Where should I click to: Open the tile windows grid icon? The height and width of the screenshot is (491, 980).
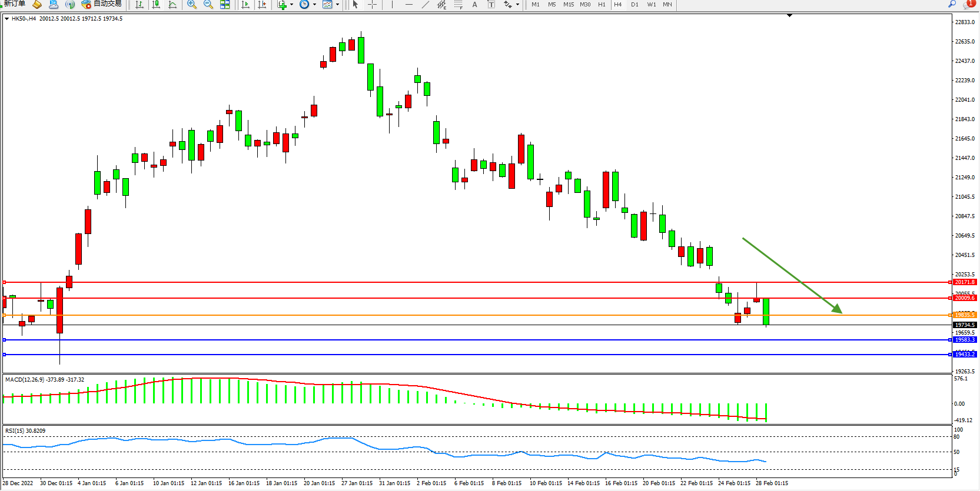[225, 5]
